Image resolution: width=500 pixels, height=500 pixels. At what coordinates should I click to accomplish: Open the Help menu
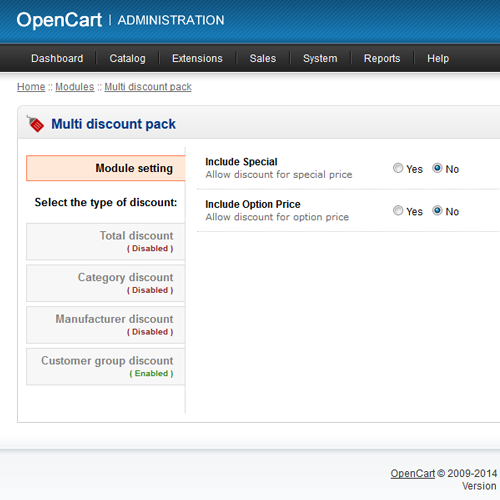(438, 58)
